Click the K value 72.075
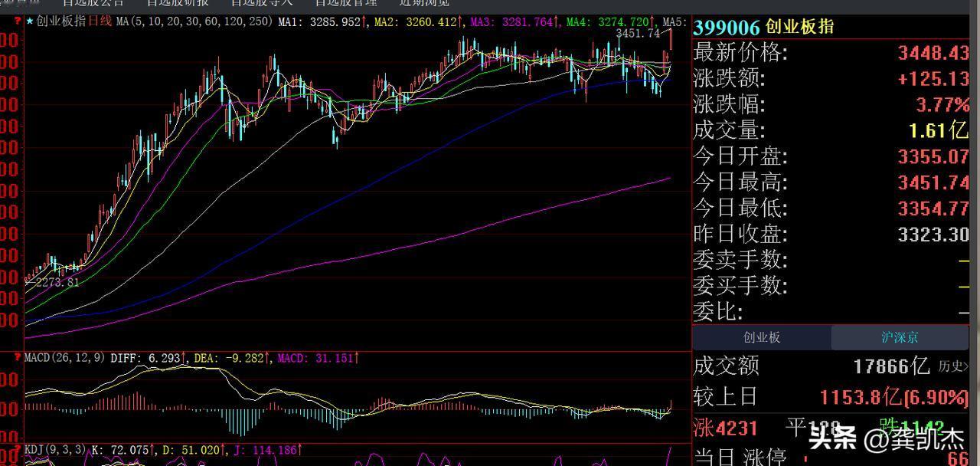Image resolution: width=980 pixels, height=466 pixels. [131, 449]
